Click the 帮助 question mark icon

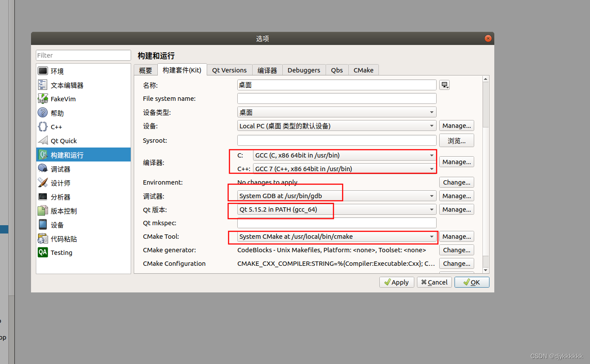[x=43, y=113]
